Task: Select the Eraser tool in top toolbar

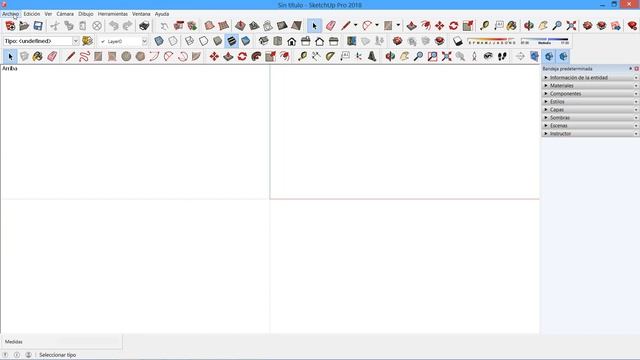Action: [x=330, y=26]
